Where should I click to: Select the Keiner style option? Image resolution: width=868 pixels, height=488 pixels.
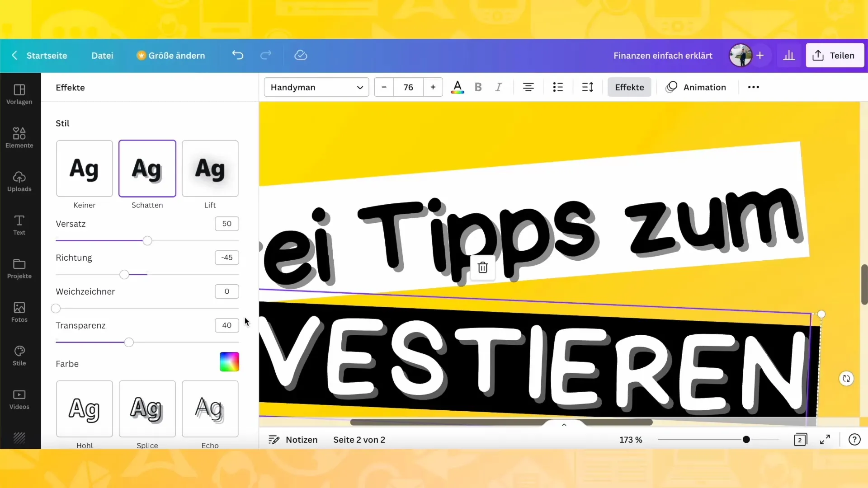point(85,169)
